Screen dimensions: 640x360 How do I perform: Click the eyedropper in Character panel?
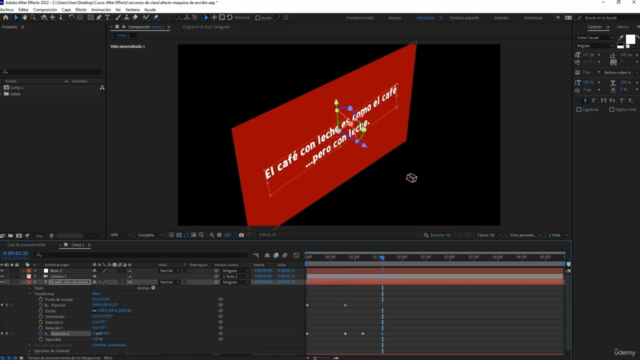(x=620, y=38)
